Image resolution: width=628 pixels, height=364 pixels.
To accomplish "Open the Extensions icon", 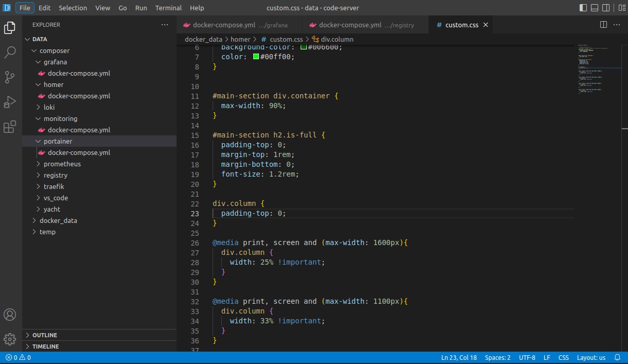I will click(9, 126).
